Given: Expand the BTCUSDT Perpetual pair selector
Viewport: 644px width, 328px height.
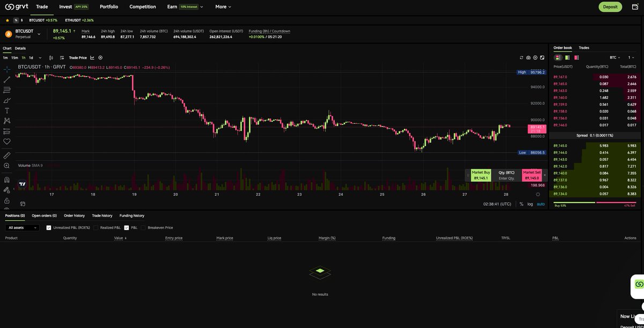Looking at the screenshot, I should pyautogui.click(x=39, y=34).
